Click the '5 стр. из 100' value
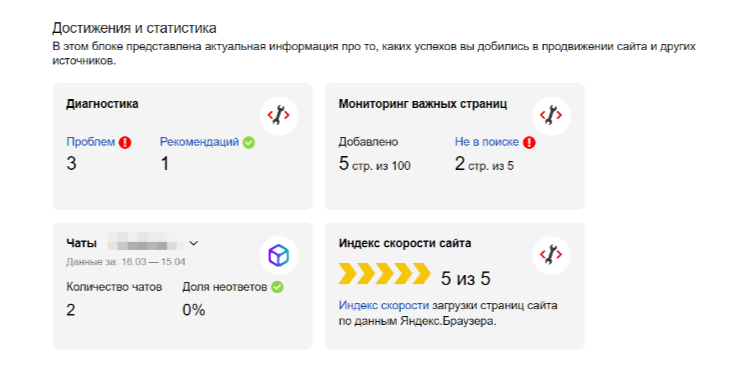This screenshot has height=388, width=736. pos(375,164)
